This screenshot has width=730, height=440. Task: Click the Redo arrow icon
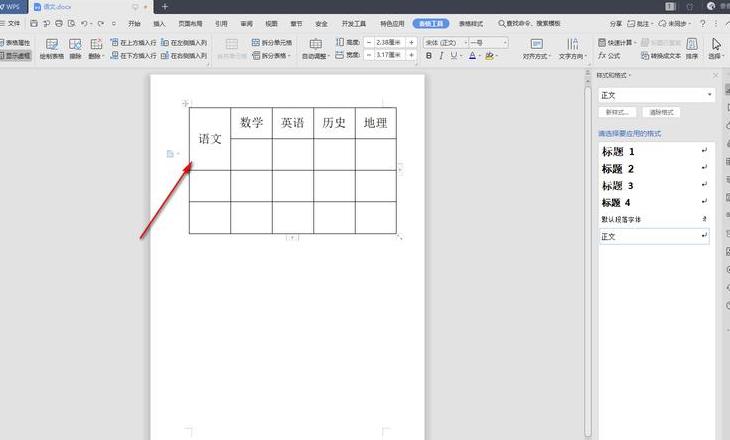pos(101,23)
